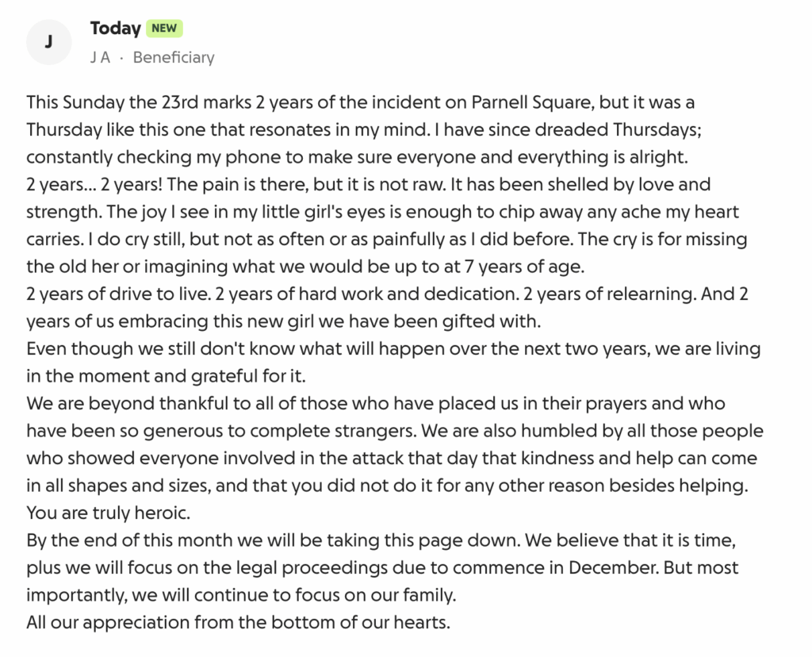Screen dimensions: 812x657
Task: Click the line starting constantly checking my phone
Action: pos(358,157)
